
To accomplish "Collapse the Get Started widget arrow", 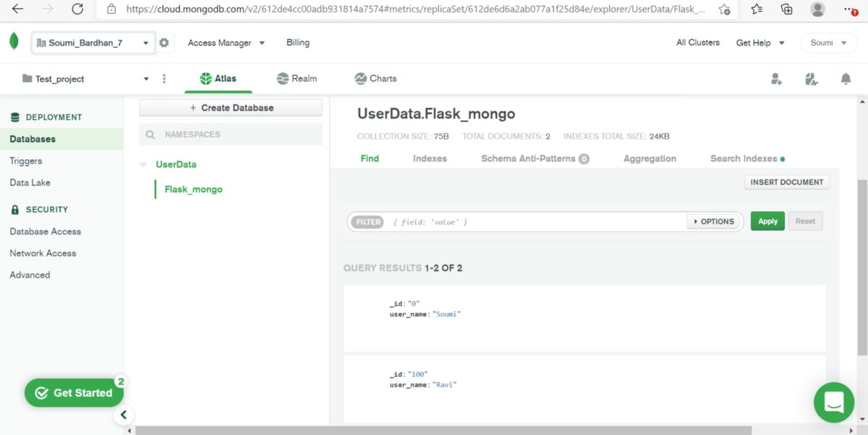I will 124,415.
